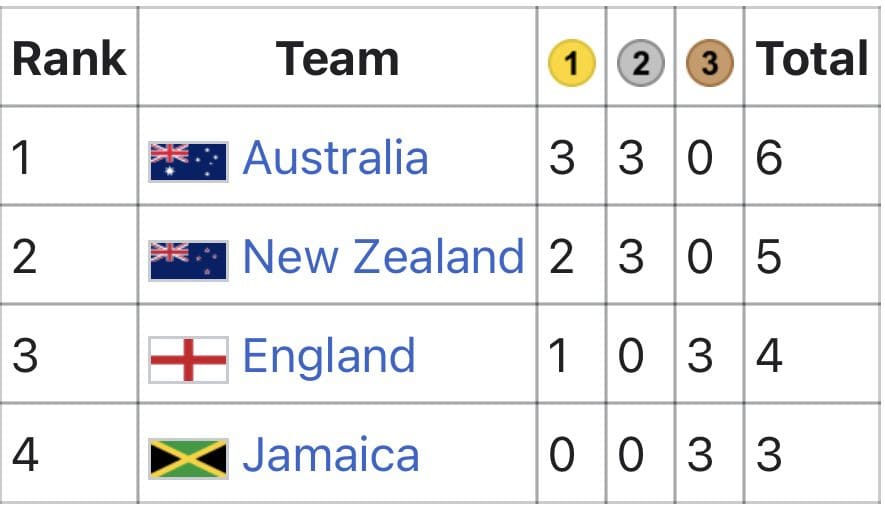Open the New Zealand team link
This screenshot has height=505, width=885.
click(x=383, y=256)
